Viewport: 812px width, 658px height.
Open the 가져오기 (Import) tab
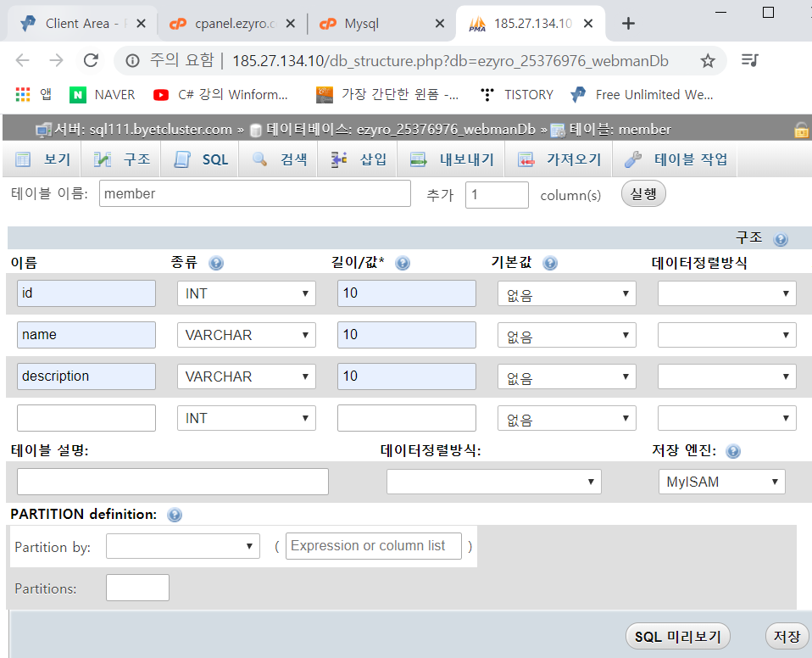559,159
